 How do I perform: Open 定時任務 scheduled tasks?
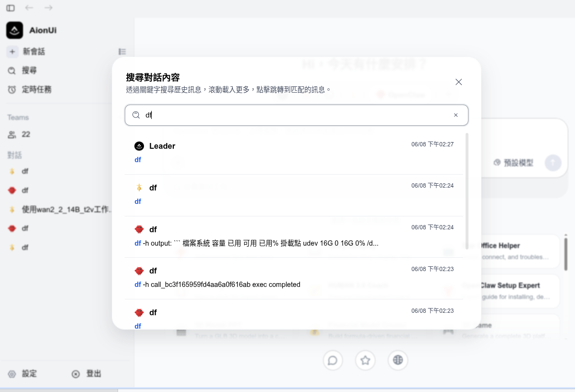[x=36, y=89]
